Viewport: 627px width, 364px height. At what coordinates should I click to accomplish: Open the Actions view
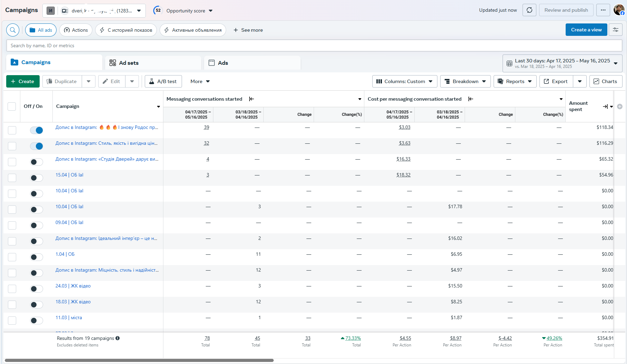76,30
